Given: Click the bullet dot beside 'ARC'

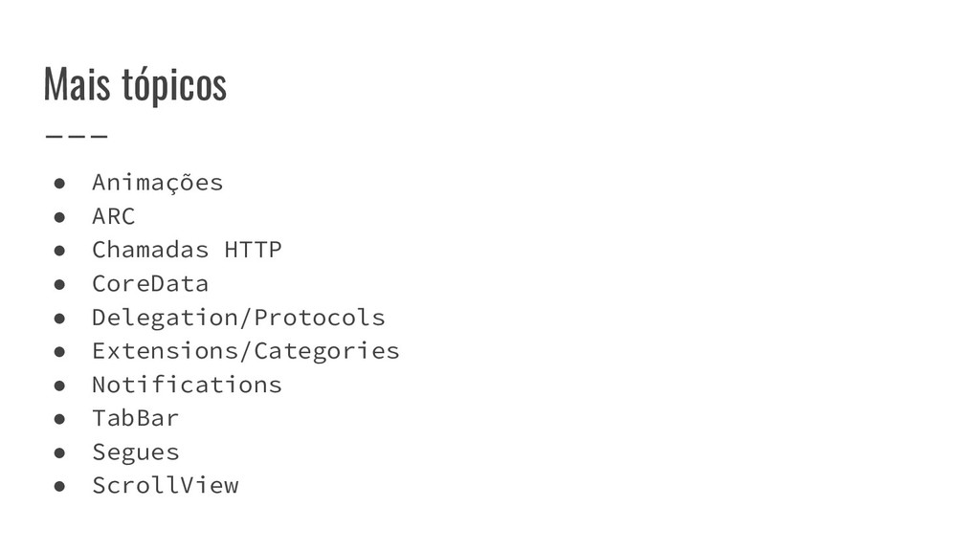Looking at the screenshot, I should (x=59, y=217).
